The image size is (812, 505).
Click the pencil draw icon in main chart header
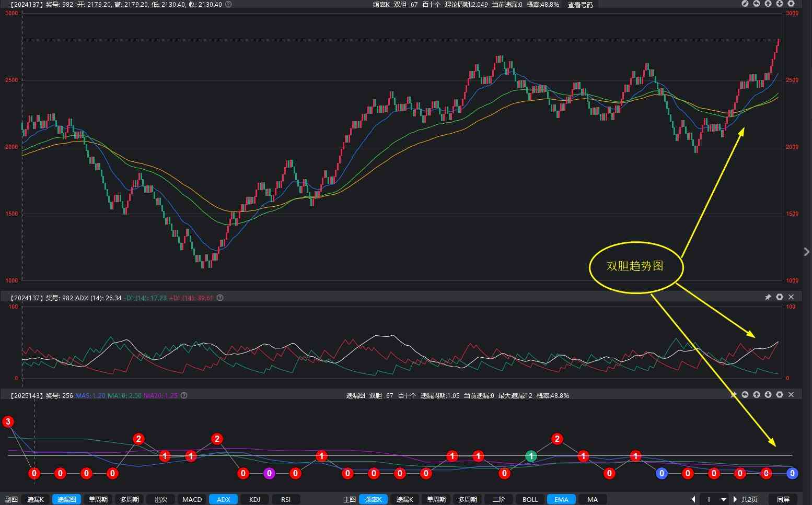(x=745, y=4)
